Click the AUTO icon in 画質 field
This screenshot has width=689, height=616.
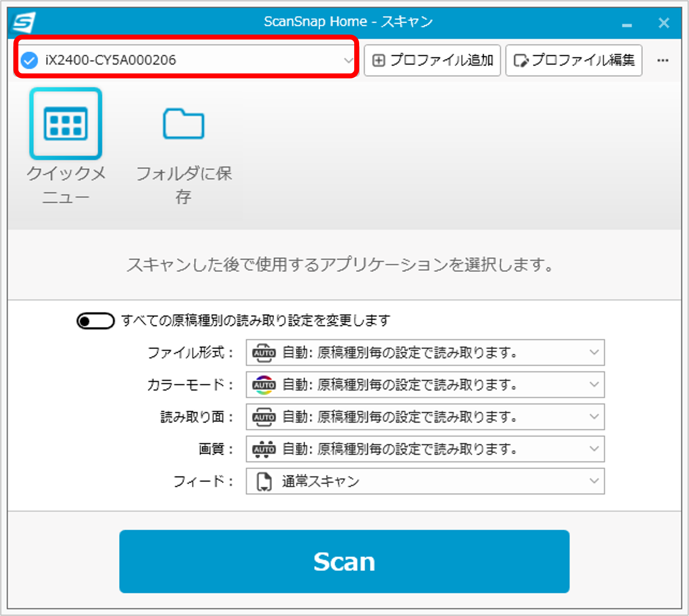point(263,449)
